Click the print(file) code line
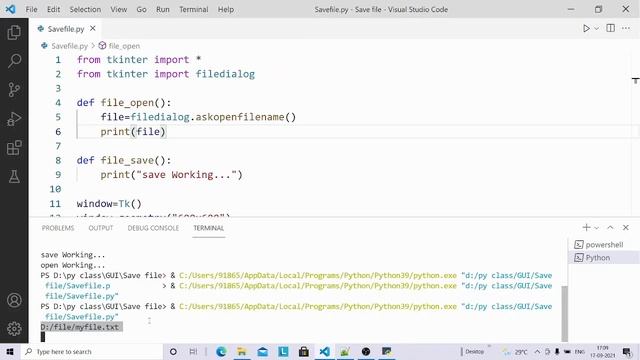 133,131
